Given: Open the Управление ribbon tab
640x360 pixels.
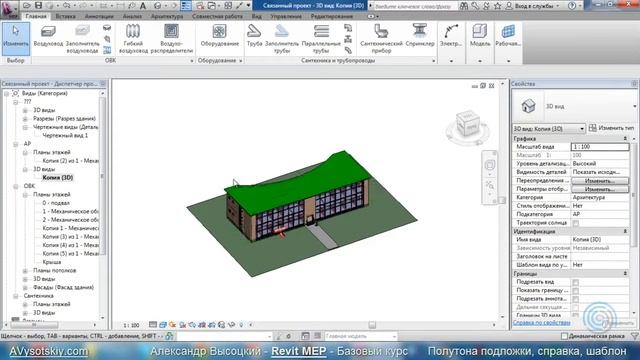Looking at the screenshot, I should coord(286,16).
